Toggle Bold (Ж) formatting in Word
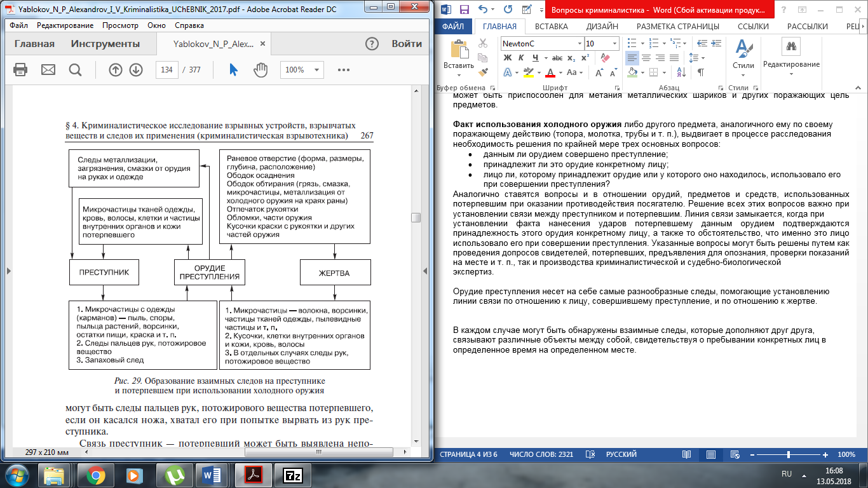Viewport: 868px width, 488px height. [508, 58]
